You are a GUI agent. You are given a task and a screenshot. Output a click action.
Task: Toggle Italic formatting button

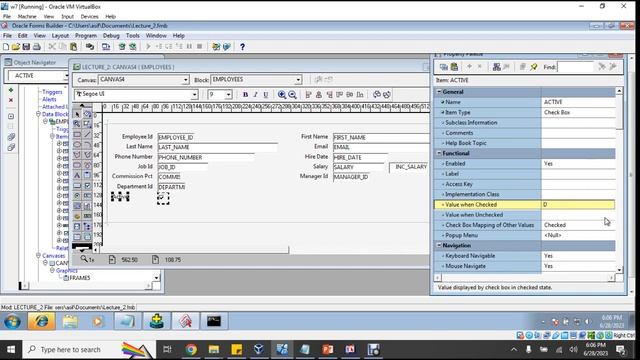(256, 95)
